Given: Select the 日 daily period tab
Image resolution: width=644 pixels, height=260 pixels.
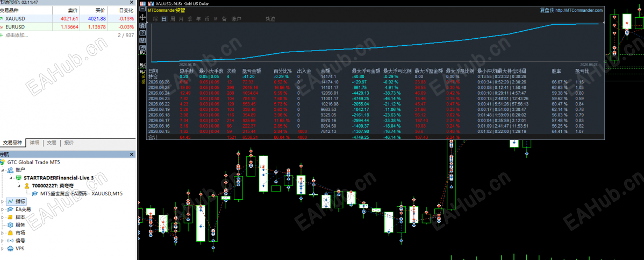Looking at the screenshot, I should click(x=164, y=19).
